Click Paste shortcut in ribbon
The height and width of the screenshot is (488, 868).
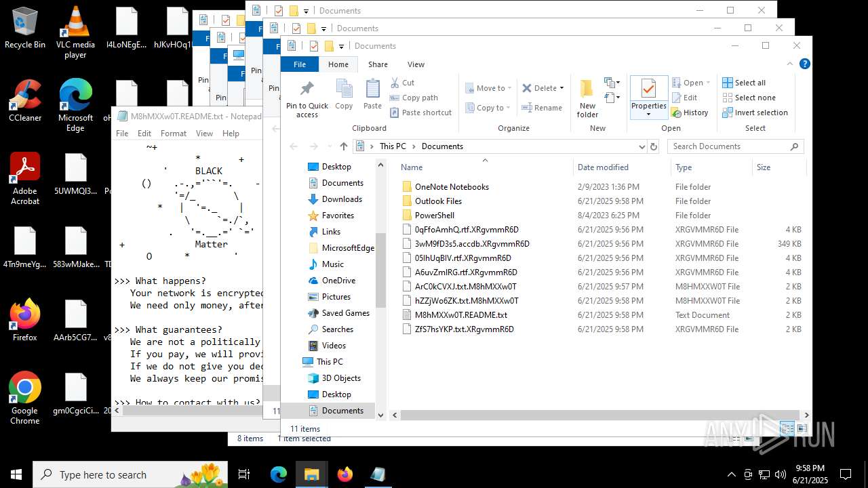[420, 113]
